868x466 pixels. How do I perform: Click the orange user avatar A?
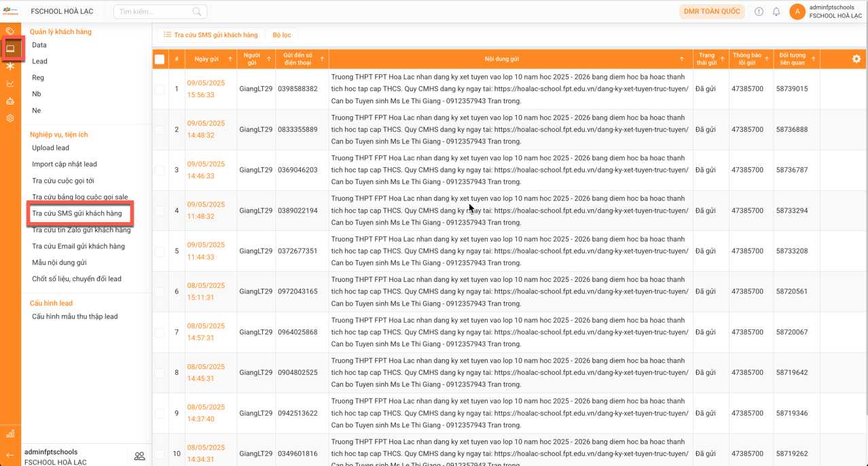click(797, 12)
